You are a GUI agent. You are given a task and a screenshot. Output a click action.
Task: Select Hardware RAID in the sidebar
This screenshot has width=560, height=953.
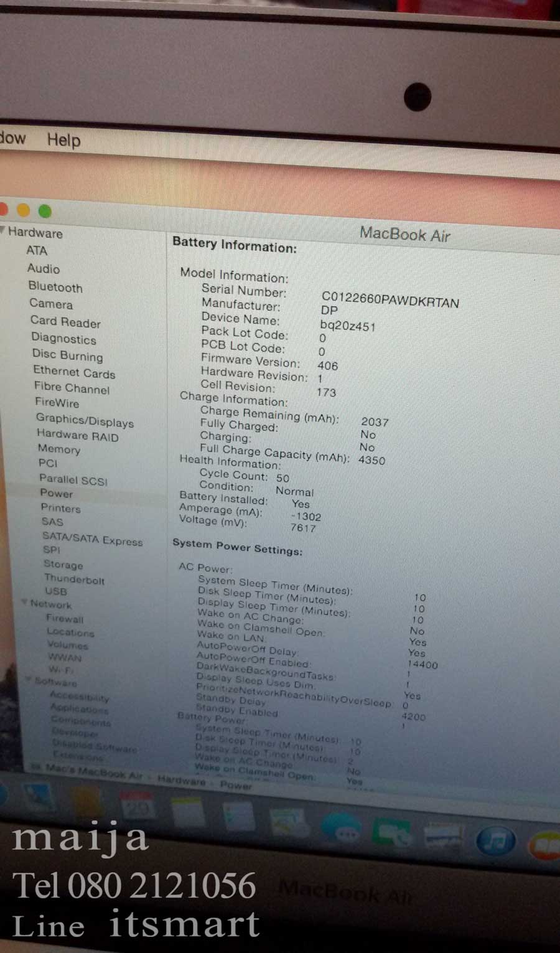click(78, 435)
